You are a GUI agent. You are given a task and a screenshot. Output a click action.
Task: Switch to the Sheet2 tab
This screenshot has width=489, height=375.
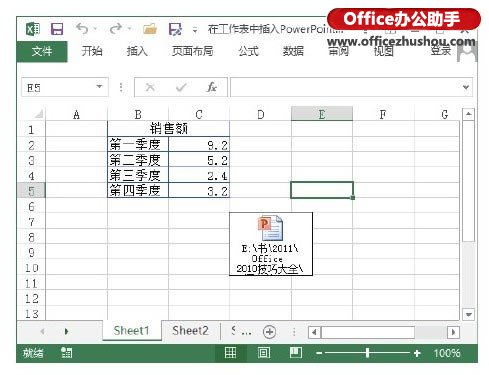click(190, 331)
